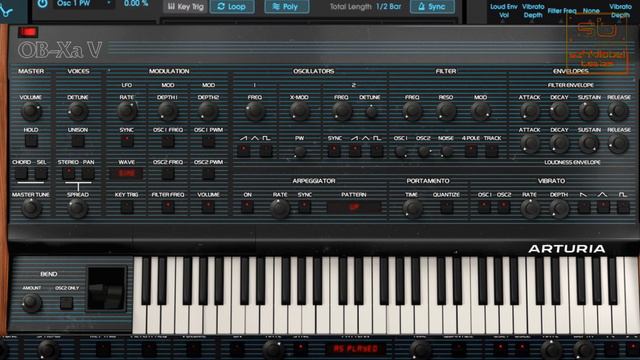Toggle the OSC 1 Freq modulation button

(168, 141)
